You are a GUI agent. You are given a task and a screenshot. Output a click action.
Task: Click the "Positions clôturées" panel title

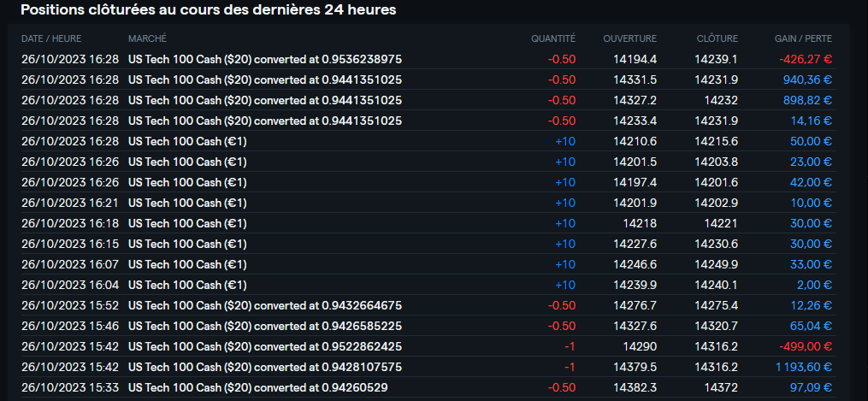pyautogui.click(x=208, y=10)
